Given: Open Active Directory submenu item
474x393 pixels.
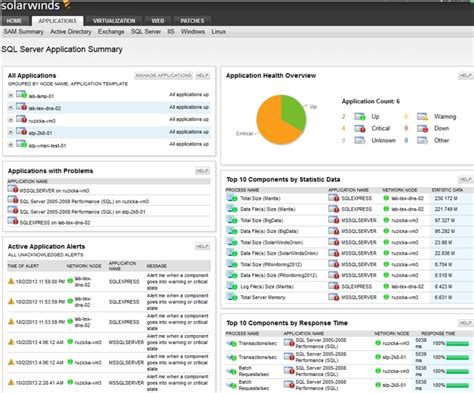Looking at the screenshot, I should (x=71, y=32).
